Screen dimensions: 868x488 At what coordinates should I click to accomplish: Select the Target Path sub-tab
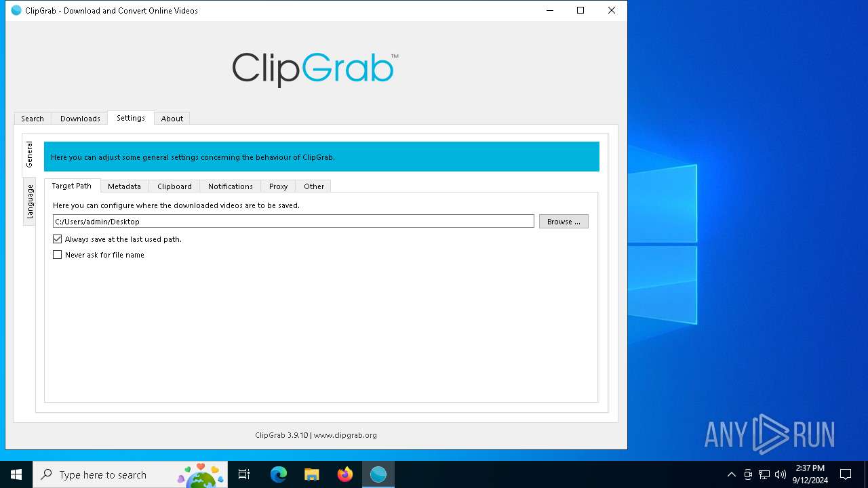(72, 186)
